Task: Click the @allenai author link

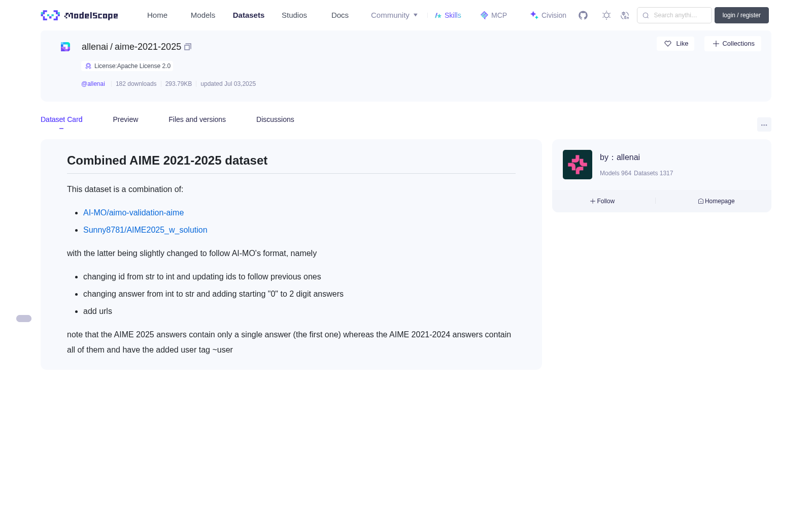Action: click(x=93, y=84)
